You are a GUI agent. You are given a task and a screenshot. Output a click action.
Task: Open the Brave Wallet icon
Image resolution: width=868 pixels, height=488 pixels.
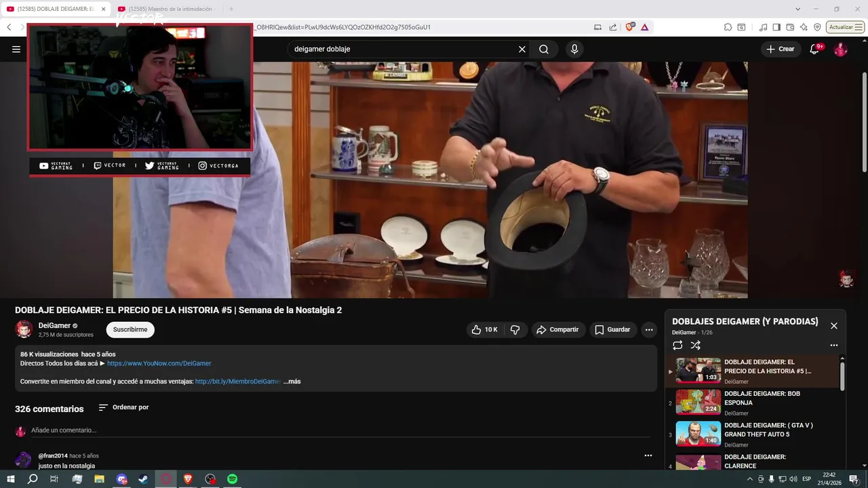[x=790, y=27]
